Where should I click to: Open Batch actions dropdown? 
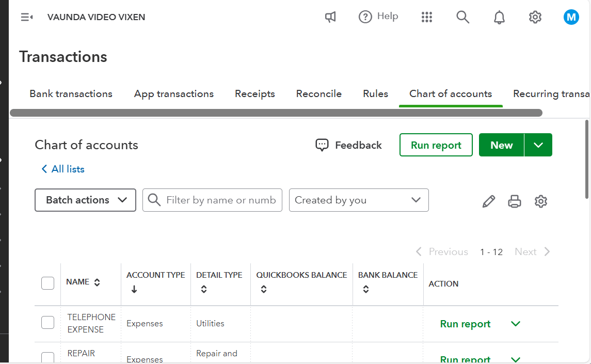(86, 200)
